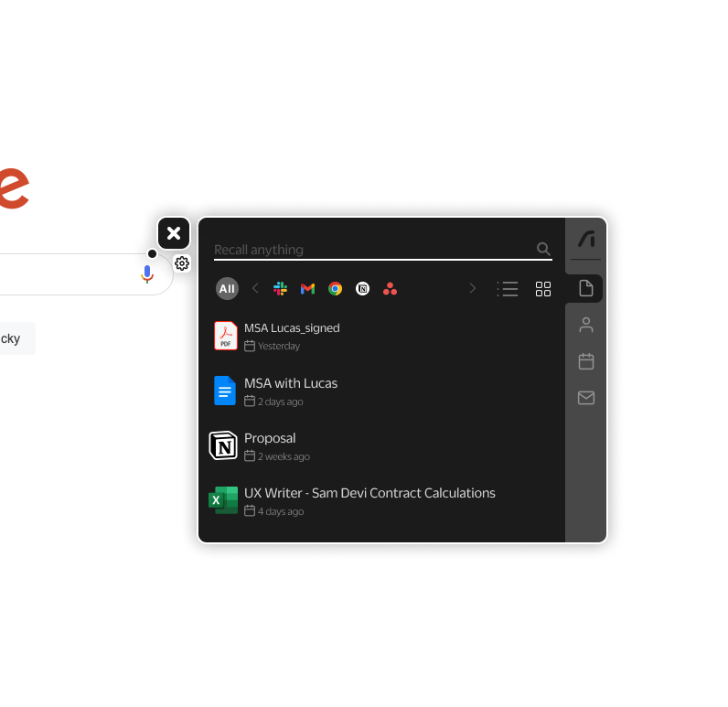Click the magnifier search icon

click(543, 250)
